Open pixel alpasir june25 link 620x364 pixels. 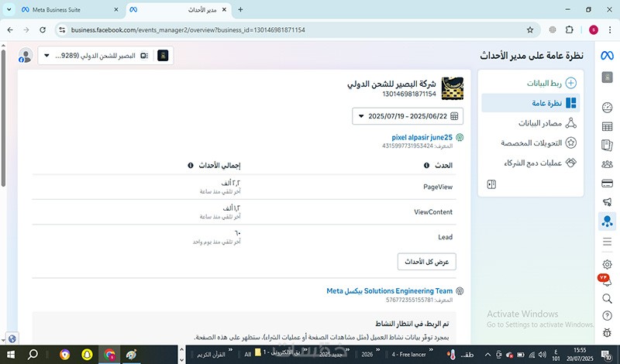[x=422, y=138]
